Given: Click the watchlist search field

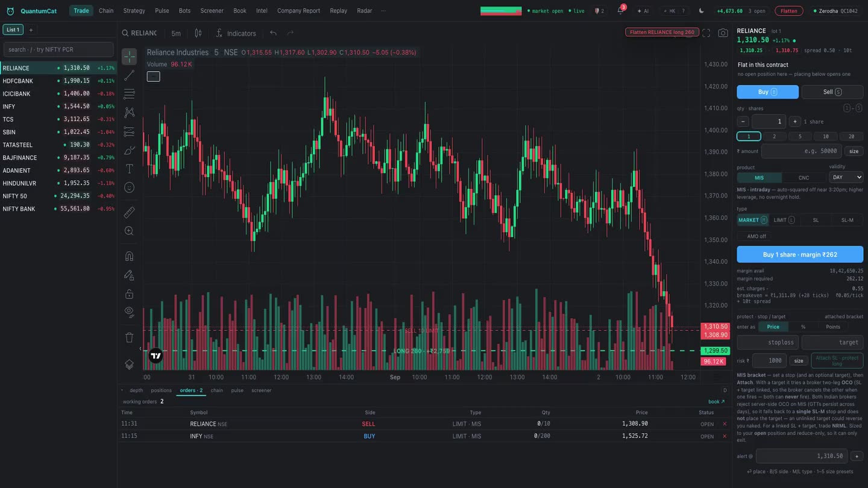Looking at the screenshot, I should [x=58, y=49].
